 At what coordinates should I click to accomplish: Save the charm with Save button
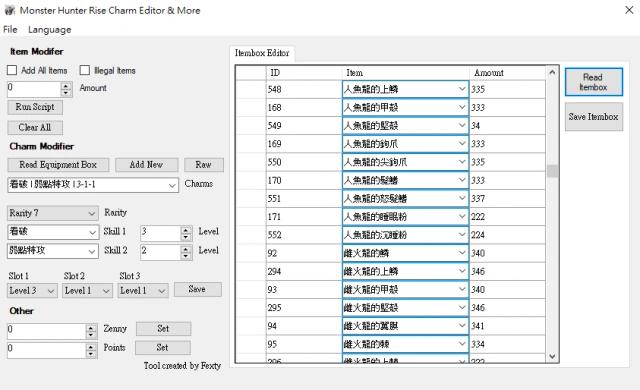click(x=198, y=289)
